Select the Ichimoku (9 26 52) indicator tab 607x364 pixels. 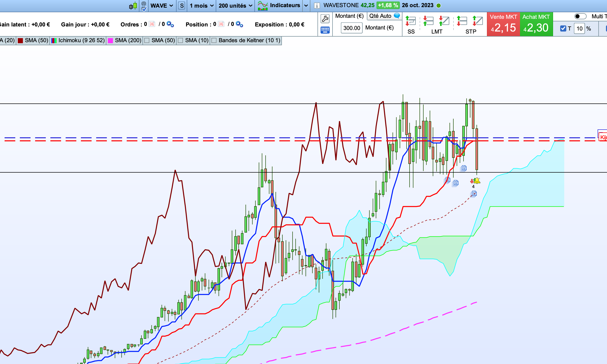[x=78, y=40]
